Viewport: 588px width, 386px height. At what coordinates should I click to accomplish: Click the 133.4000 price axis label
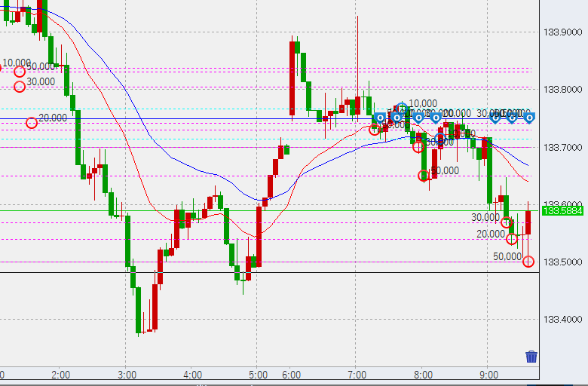click(x=562, y=319)
